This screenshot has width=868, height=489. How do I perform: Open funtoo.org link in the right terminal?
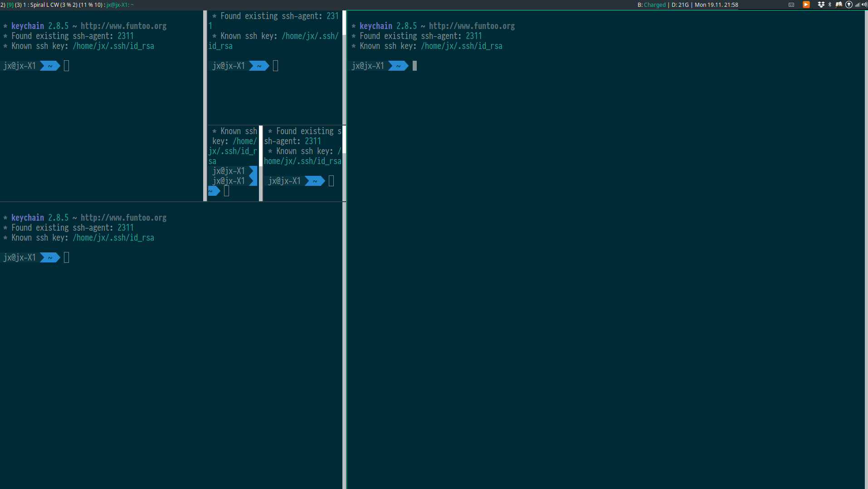point(472,25)
